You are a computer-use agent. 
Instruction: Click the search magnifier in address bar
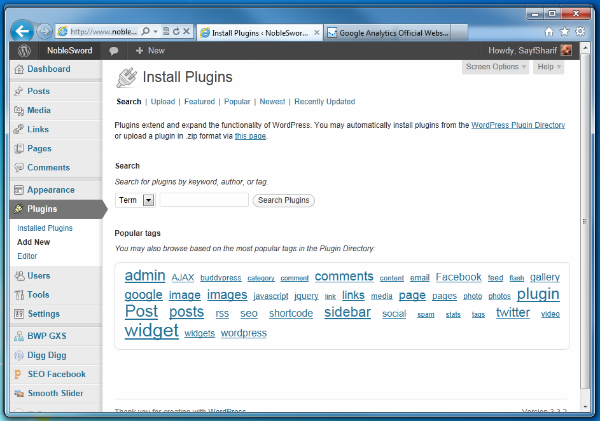coord(145,31)
